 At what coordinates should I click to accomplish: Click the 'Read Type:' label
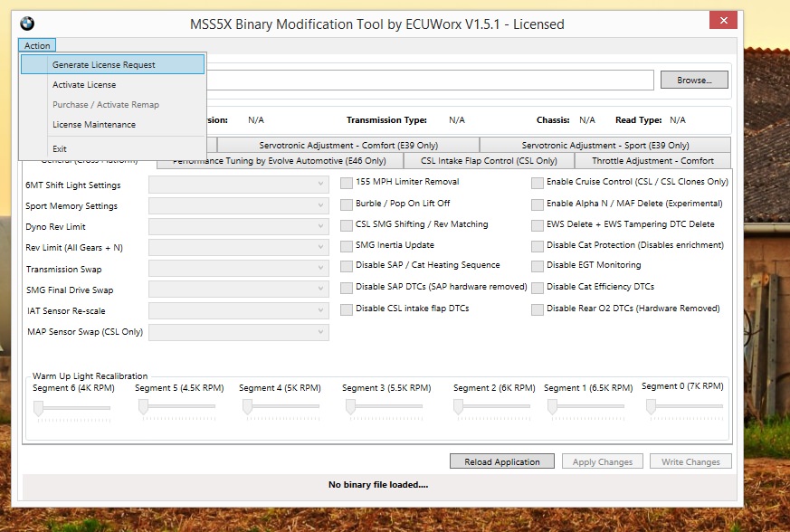(638, 120)
